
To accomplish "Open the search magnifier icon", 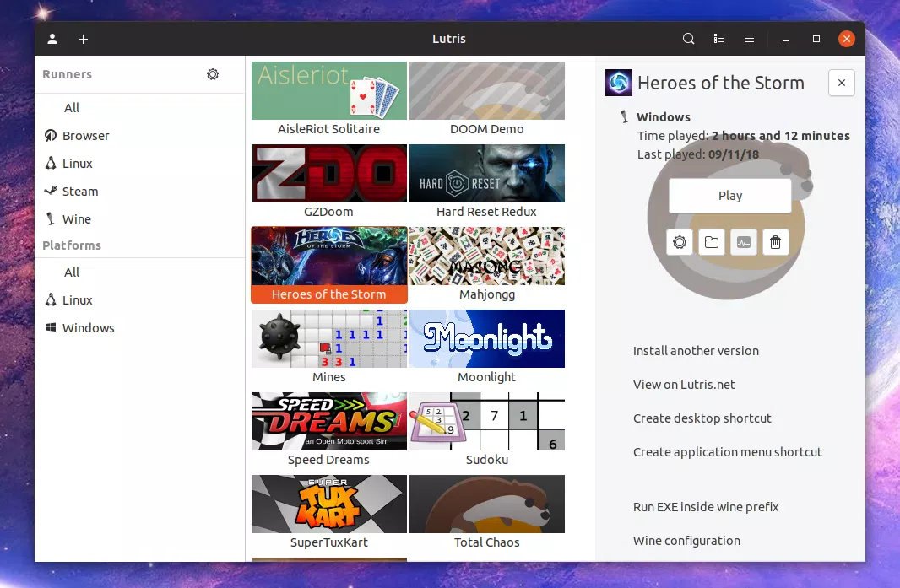I will pos(688,39).
